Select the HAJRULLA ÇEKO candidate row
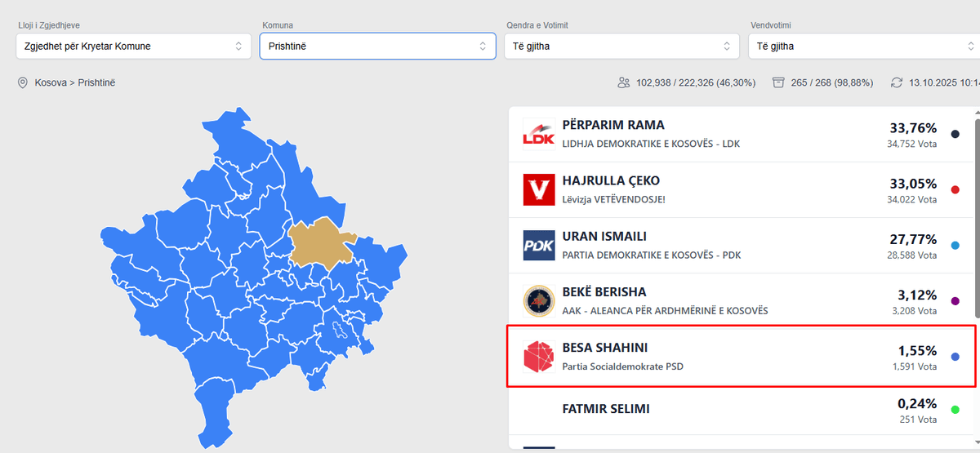 tap(735, 189)
